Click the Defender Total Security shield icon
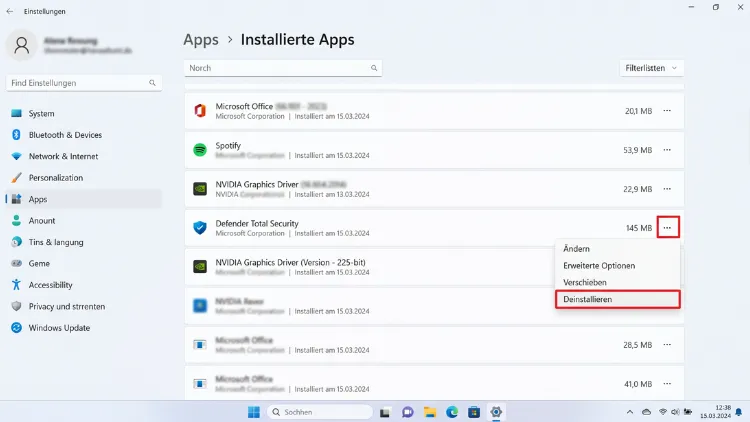Viewport: 750px width, 422px height. tap(200, 228)
